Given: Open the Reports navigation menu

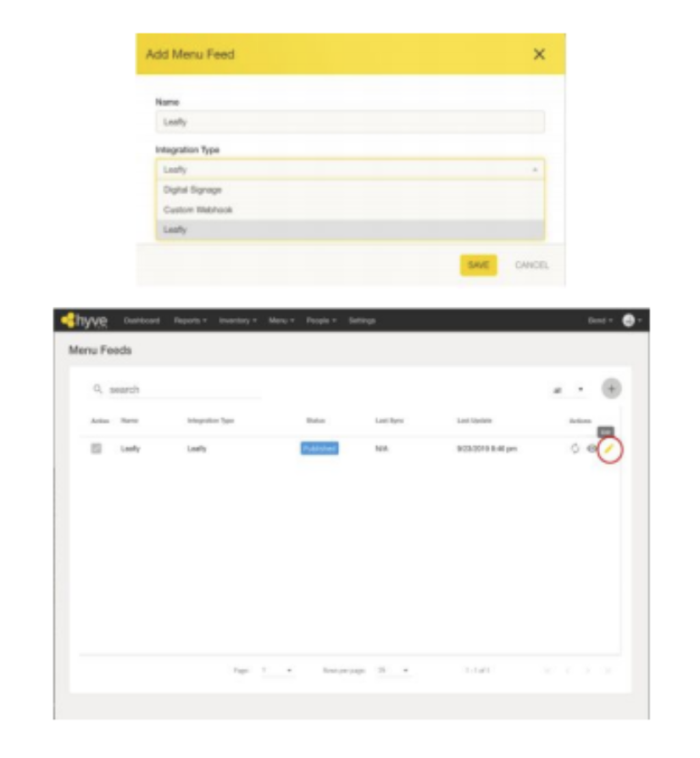Looking at the screenshot, I should [191, 320].
